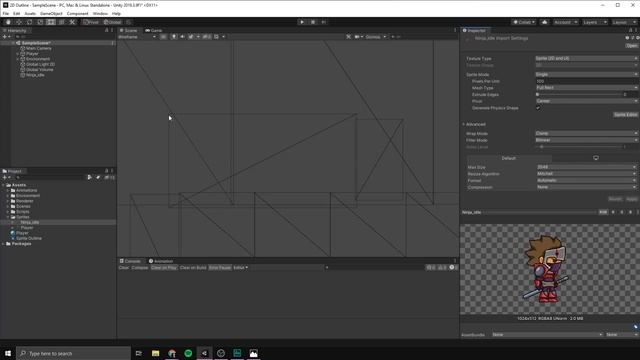Open the cloud Services icon
This screenshot has width=640, height=360.
(544, 22)
